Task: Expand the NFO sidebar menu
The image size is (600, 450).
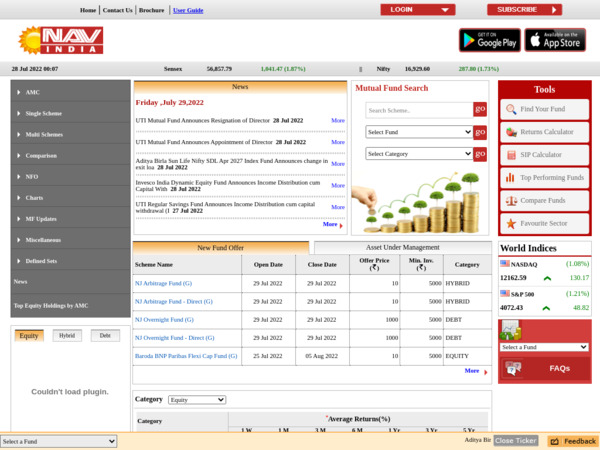Action: click(x=70, y=176)
